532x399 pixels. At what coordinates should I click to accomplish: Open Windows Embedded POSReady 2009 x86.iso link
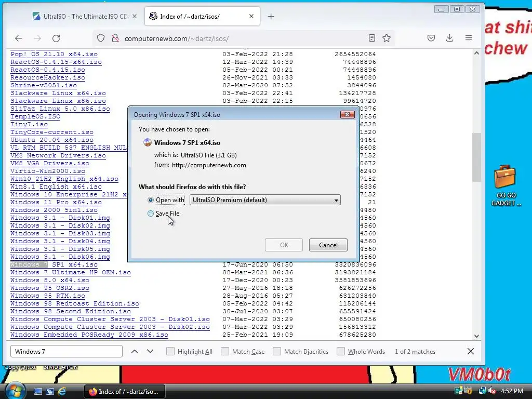[x=89, y=335]
